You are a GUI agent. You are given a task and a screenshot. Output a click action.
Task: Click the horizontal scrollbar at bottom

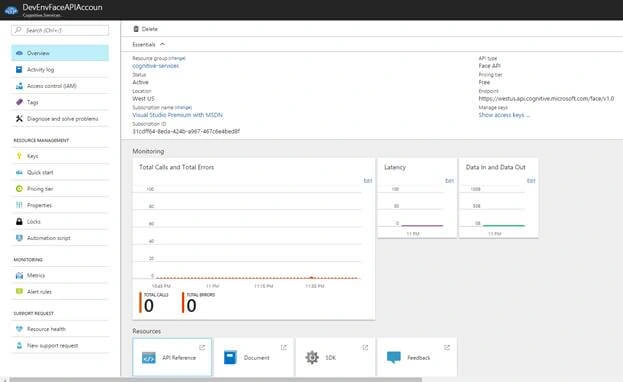(215, 380)
